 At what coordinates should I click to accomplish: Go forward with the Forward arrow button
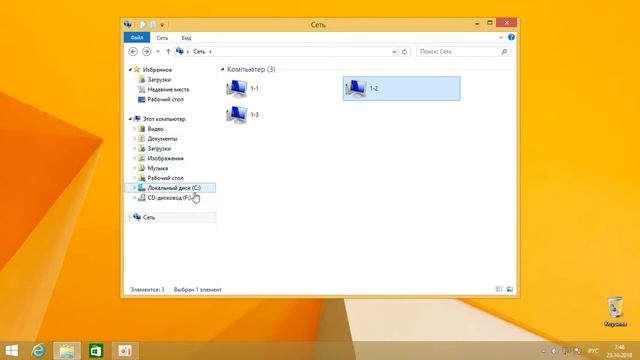[146, 52]
